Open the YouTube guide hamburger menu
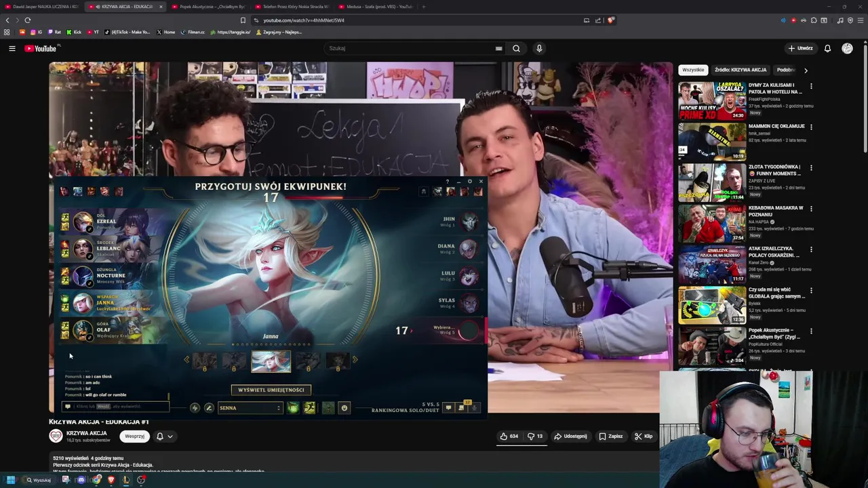 point(12,48)
